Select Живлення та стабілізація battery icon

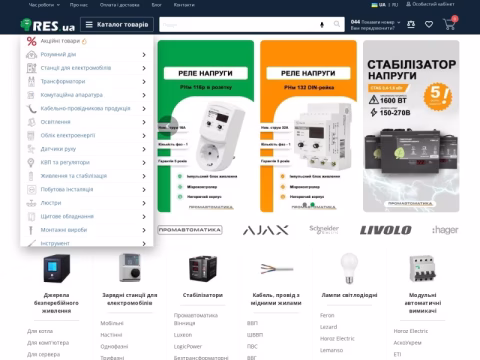31,176
